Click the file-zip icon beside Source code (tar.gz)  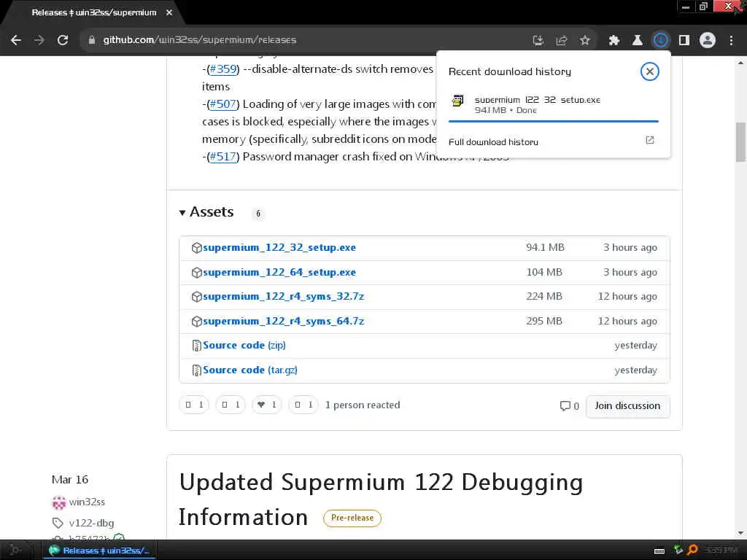[x=196, y=370]
